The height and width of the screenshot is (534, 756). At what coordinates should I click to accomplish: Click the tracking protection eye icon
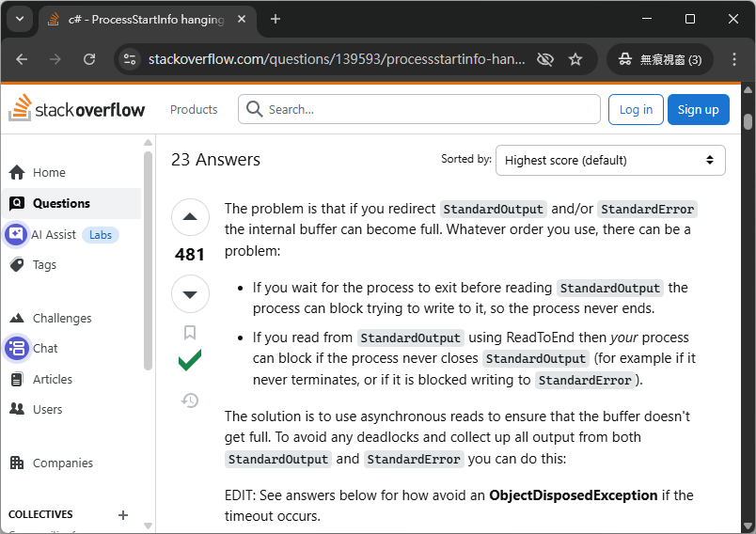point(544,59)
